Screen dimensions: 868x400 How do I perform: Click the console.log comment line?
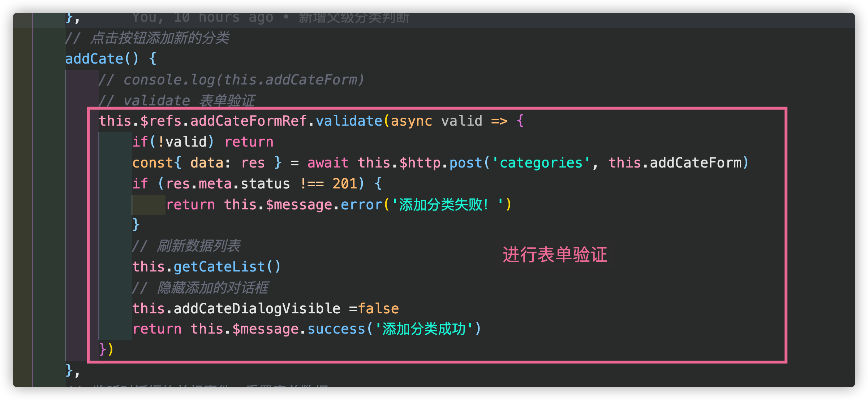[231, 80]
